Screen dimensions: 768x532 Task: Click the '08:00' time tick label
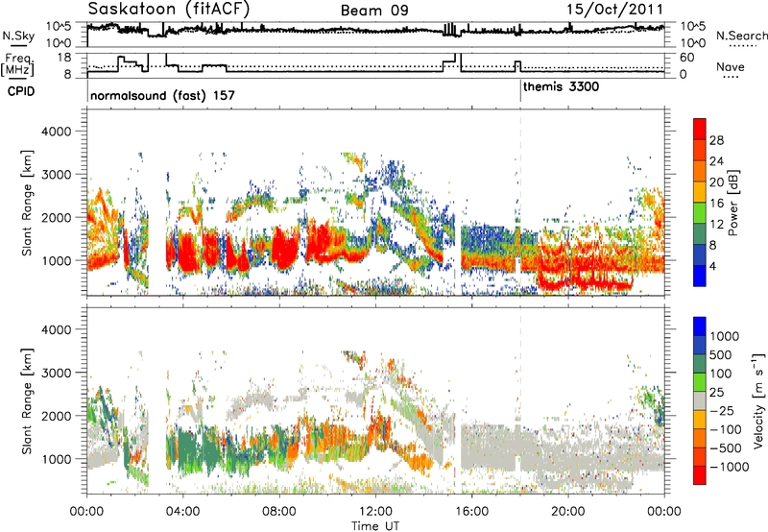coord(279,511)
